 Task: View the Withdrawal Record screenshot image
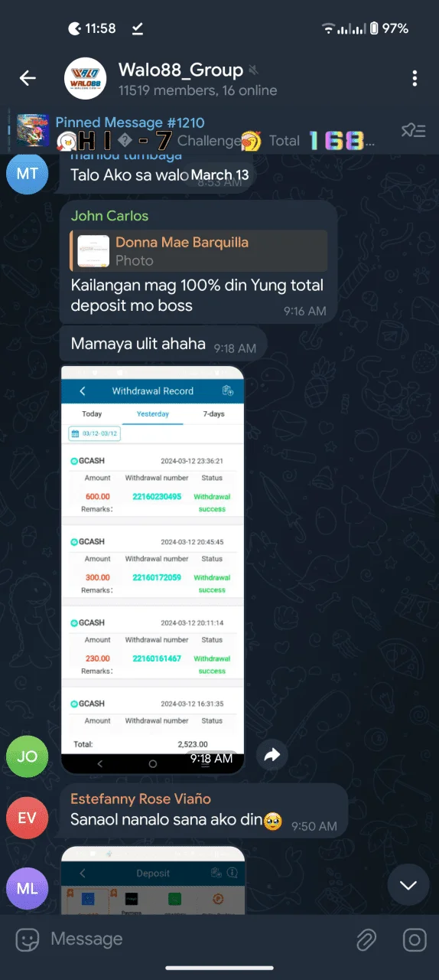pos(152,570)
